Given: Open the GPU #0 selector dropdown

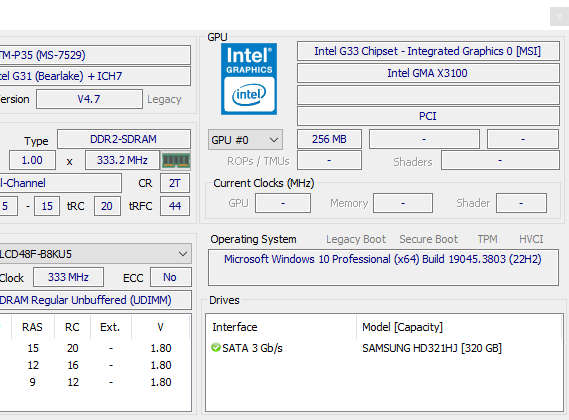Looking at the screenshot, I should pyautogui.click(x=245, y=140).
